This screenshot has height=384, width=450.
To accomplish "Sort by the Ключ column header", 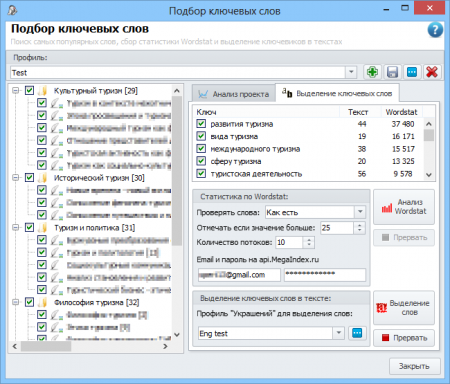I will [266, 112].
